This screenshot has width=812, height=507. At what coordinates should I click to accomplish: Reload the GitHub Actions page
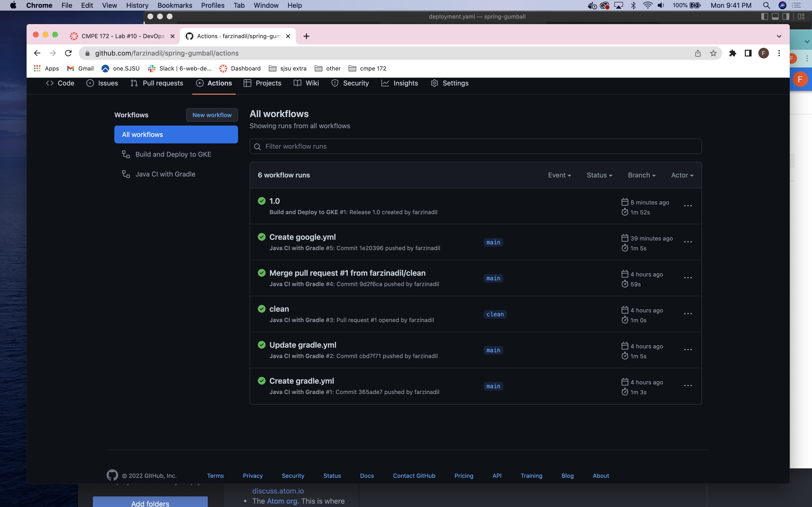pyautogui.click(x=68, y=53)
